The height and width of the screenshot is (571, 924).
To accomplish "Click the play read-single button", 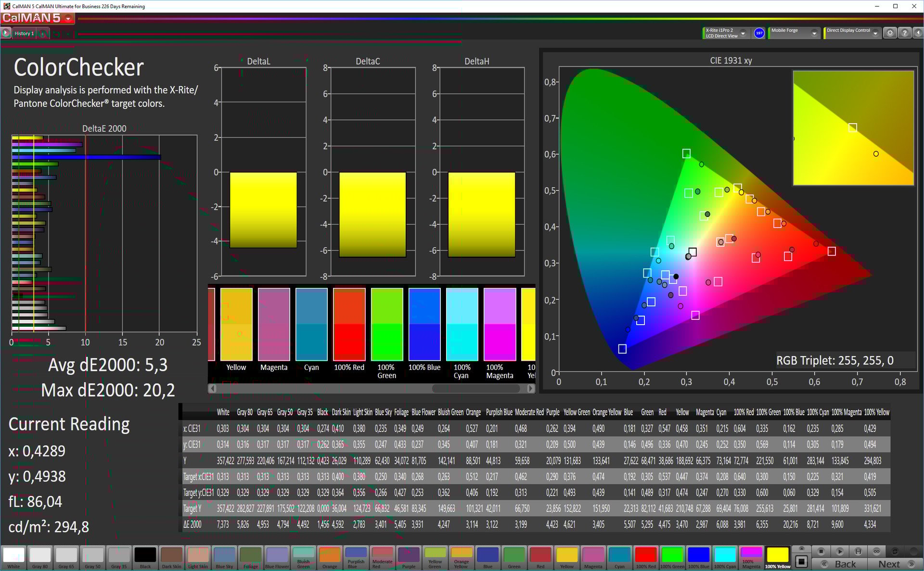I will coord(839,551).
